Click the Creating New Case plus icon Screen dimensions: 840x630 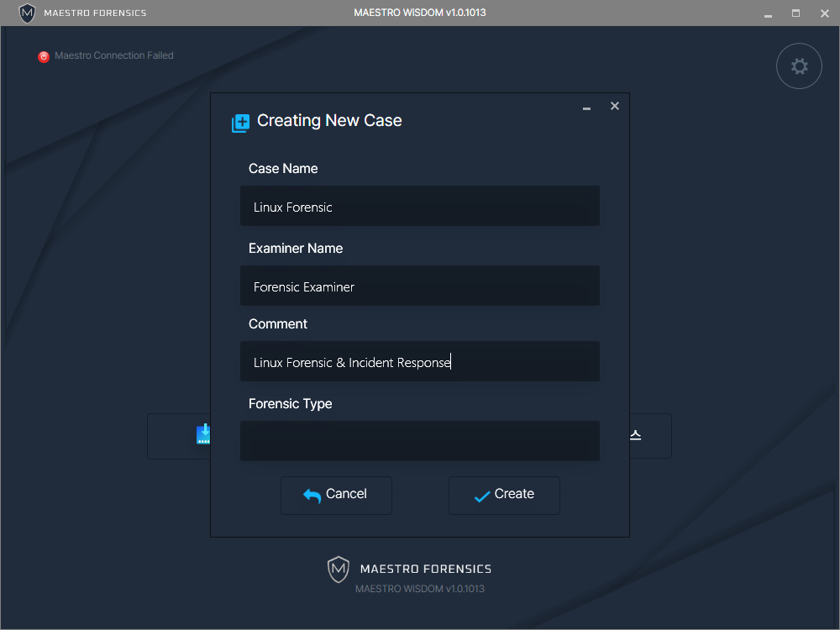[240, 123]
